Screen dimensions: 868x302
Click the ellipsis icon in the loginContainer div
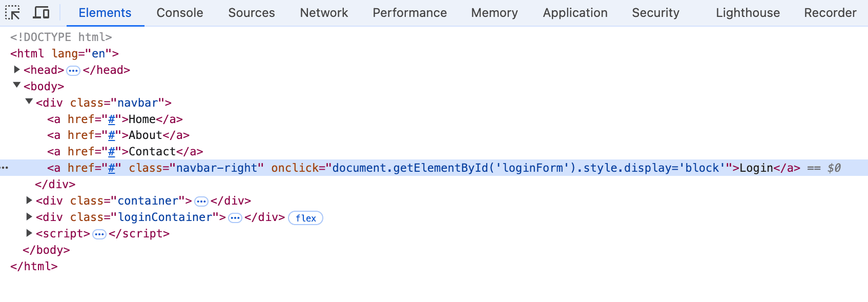235,217
